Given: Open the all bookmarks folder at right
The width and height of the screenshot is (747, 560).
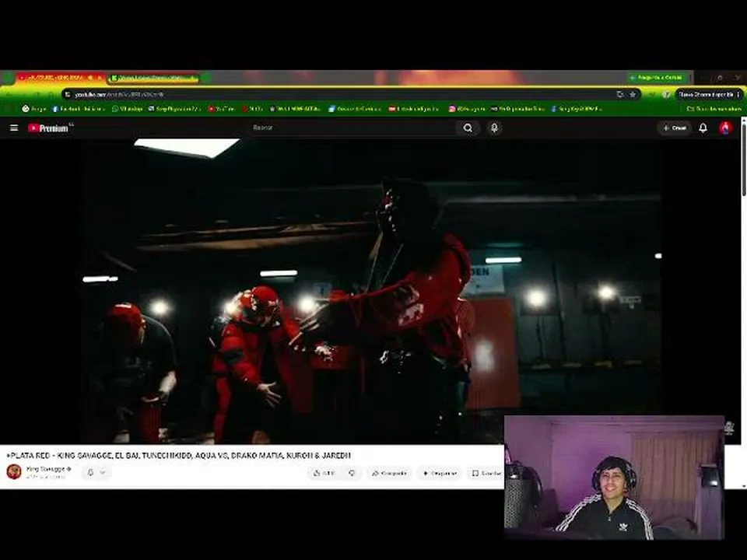Looking at the screenshot, I should point(714,109).
